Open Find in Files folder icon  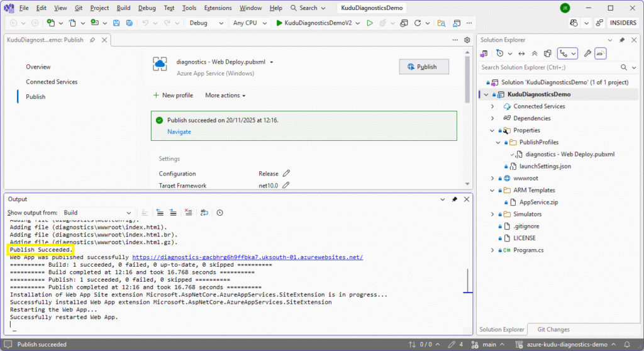[441, 23]
